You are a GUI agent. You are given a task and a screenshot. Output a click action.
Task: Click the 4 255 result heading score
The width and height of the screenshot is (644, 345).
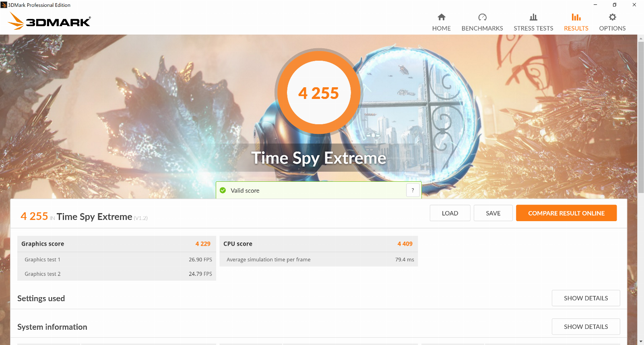(x=34, y=216)
